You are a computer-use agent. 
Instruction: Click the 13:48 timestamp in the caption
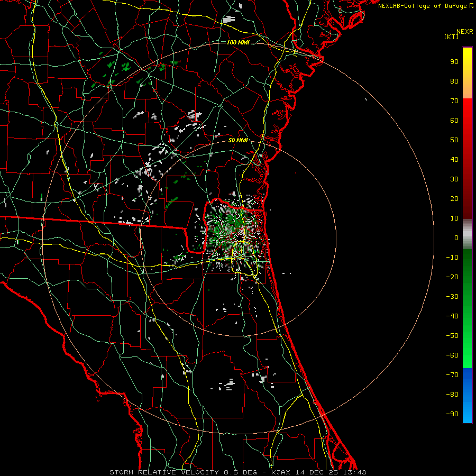click(355, 472)
